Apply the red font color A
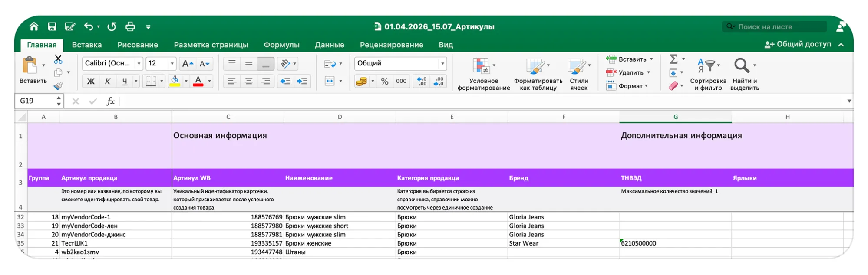This screenshot has width=868, height=275. pos(198,81)
